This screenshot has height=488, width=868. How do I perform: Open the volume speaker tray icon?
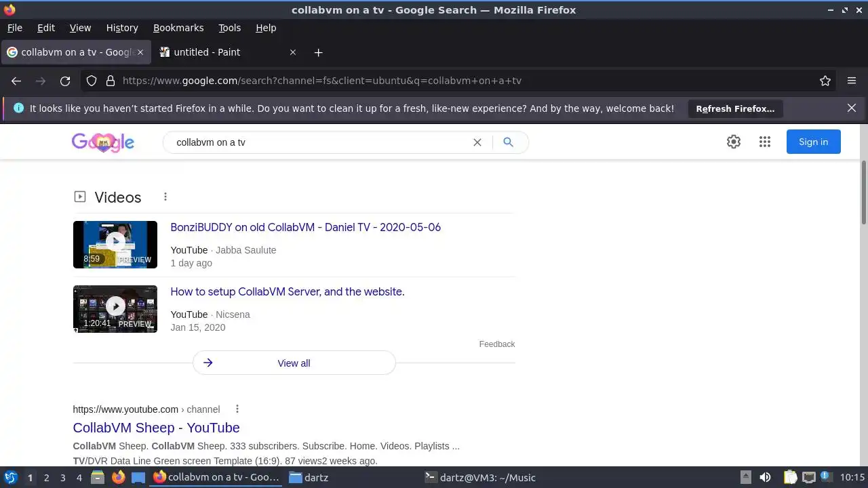(765, 477)
